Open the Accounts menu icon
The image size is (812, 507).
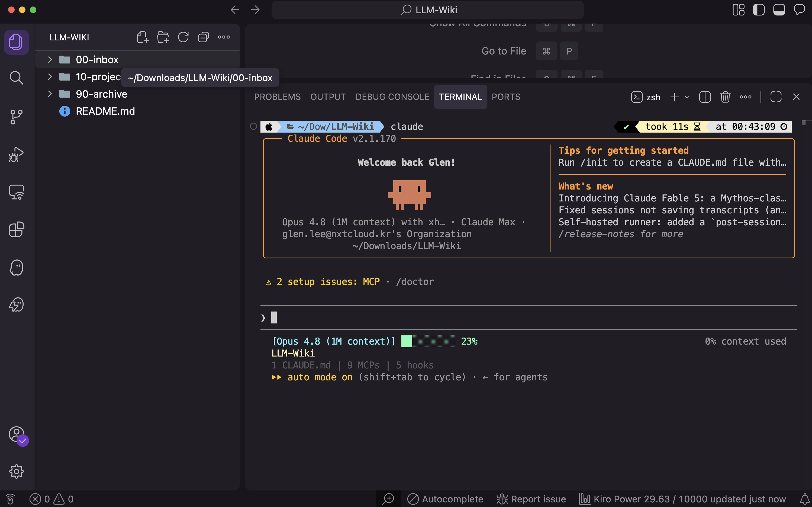(x=17, y=435)
